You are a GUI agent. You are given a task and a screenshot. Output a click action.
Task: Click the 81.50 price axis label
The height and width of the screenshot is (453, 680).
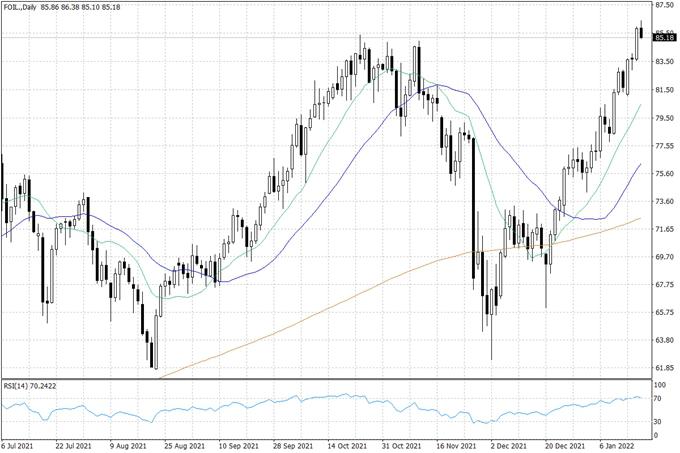tap(663, 89)
